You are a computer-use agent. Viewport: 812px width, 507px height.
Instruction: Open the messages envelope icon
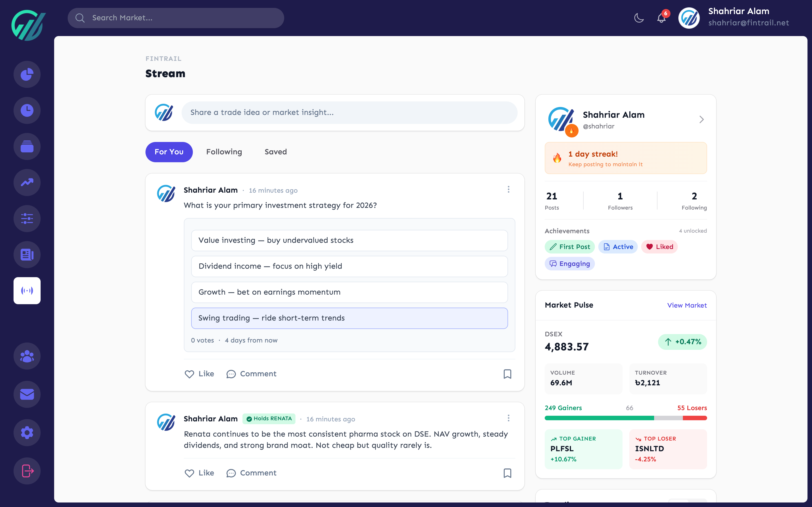(27, 395)
